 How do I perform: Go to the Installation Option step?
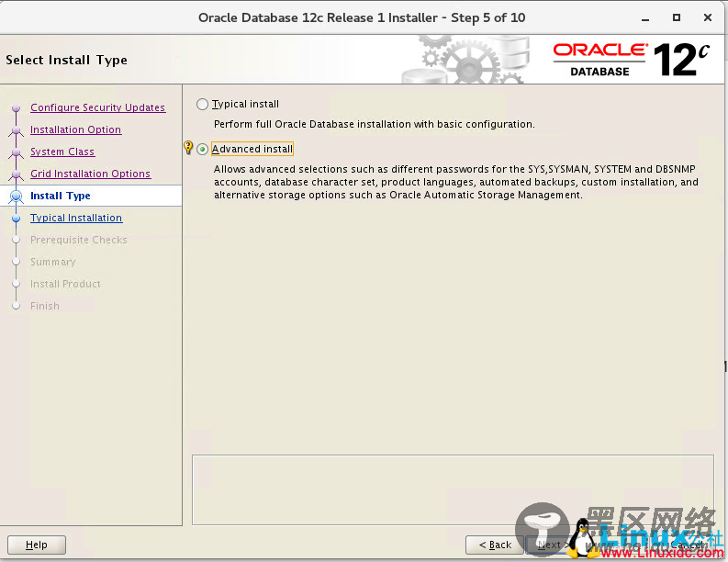pyautogui.click(x=75, y=129)
